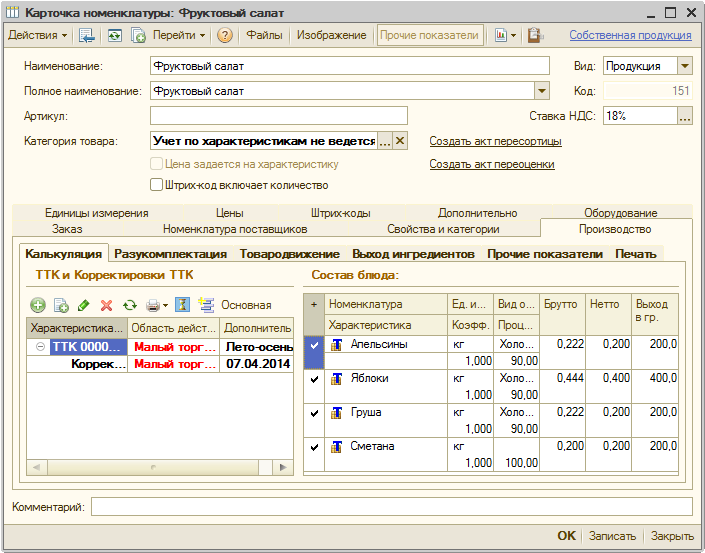This screenshot has height=553, width=705.
Task: Open the Действия menu
Action: click(x=37, y=35)
